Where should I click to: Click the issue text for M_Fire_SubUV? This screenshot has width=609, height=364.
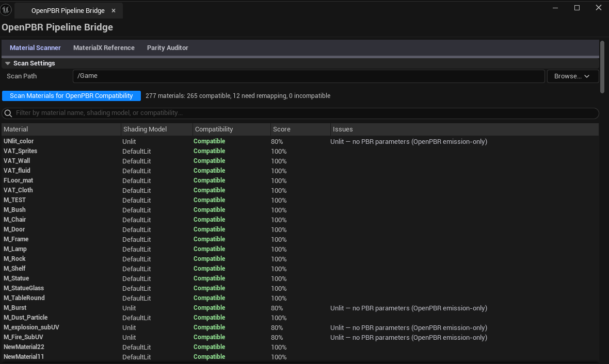(x=409, y=338)
